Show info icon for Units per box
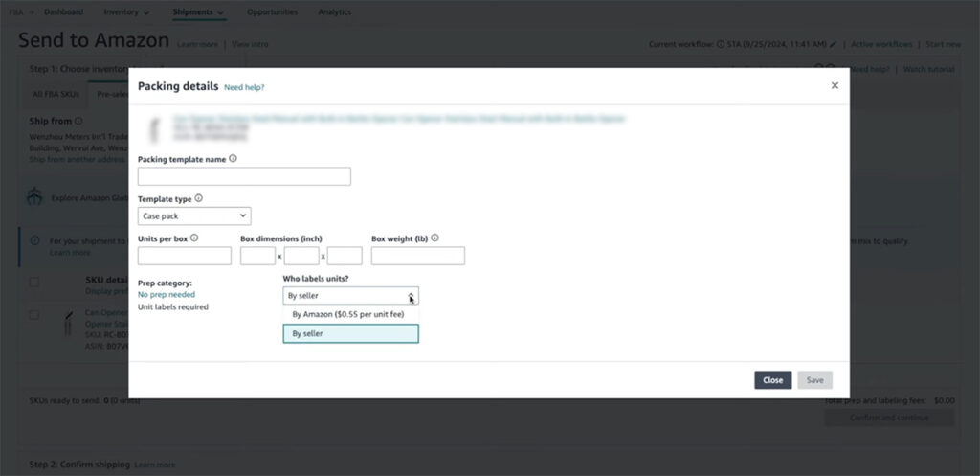This screenshot has width=980, height=476. tap(194, 238)
